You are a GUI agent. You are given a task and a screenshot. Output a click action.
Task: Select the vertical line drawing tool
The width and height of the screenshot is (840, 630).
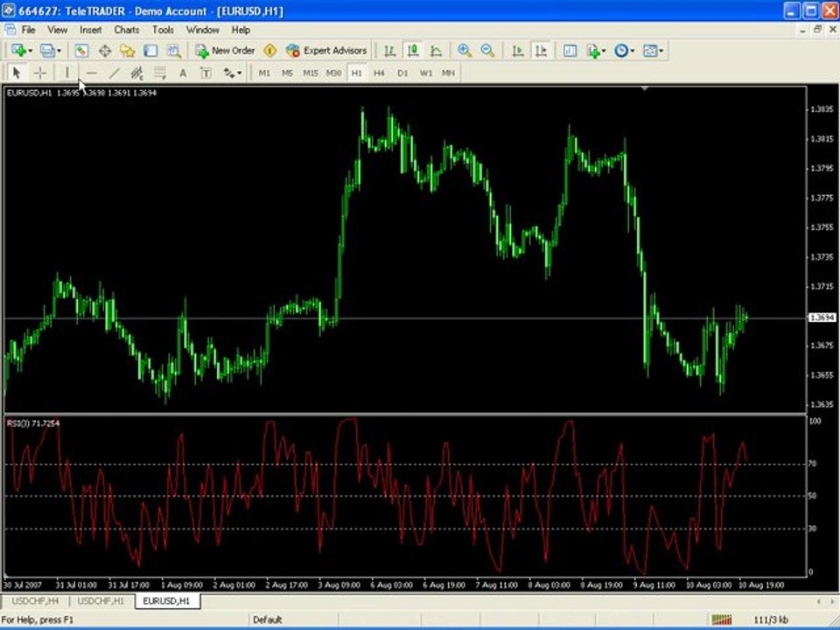coord(67,73)
